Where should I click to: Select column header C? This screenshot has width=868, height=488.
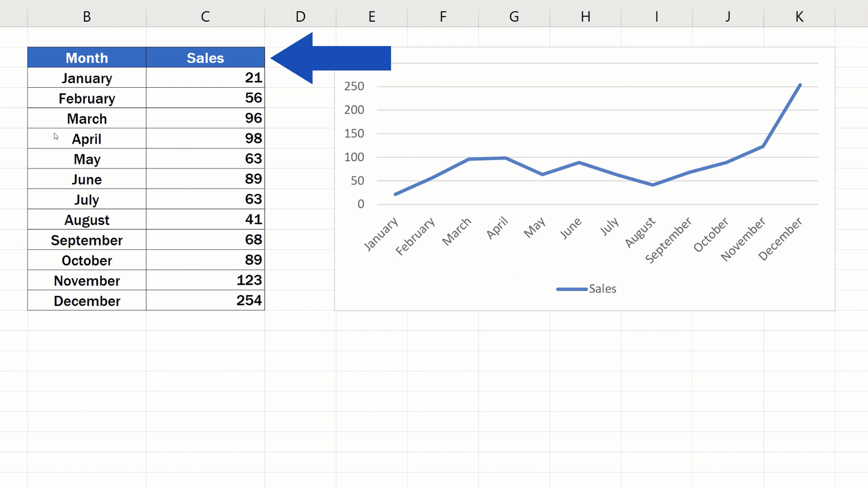(205, 16)
